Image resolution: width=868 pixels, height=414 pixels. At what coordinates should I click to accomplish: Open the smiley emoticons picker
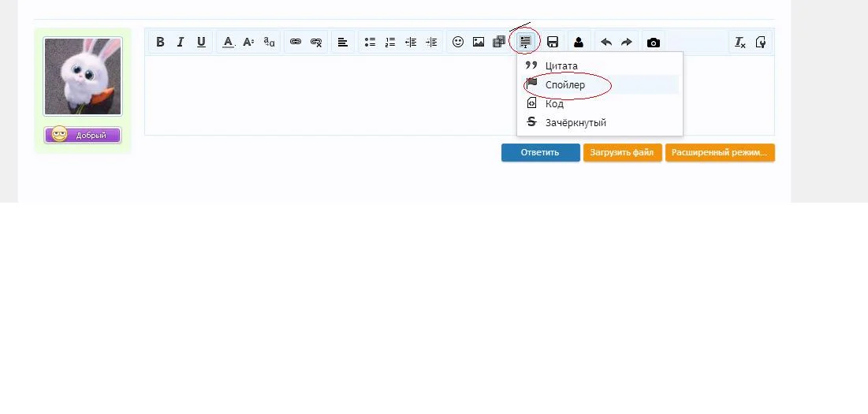pyautogui.click(x=458, y=42)
